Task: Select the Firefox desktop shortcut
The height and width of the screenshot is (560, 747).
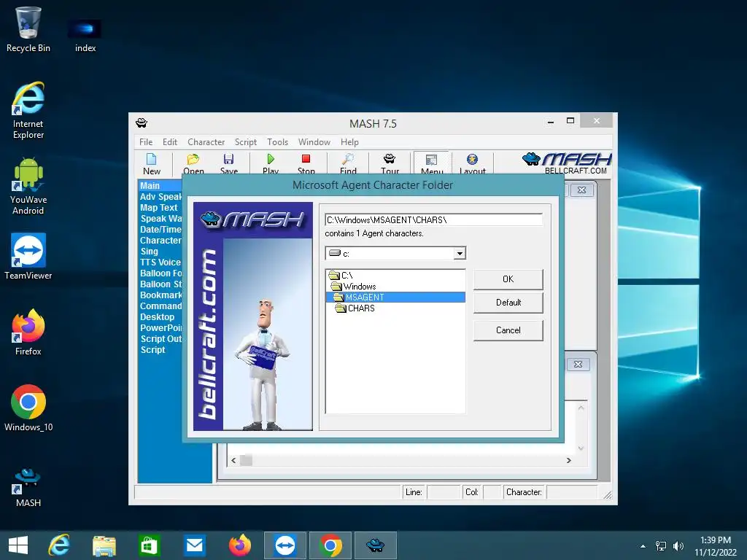Action: [28, 332]
